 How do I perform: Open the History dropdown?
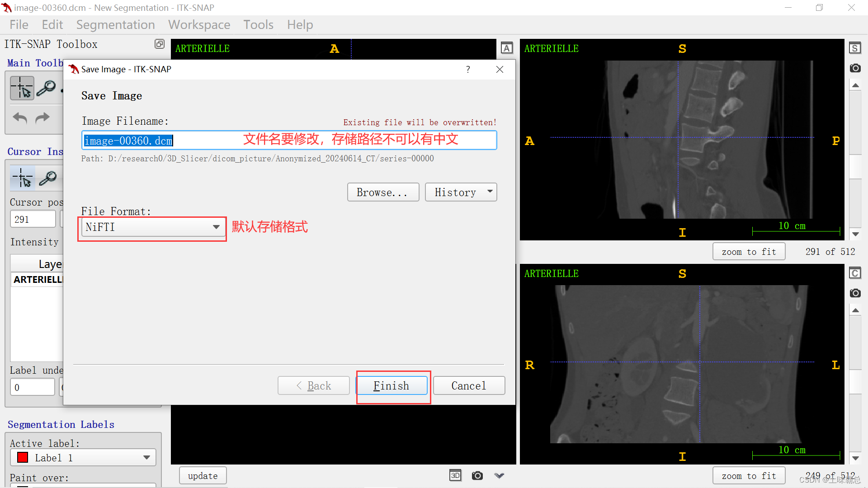click(461, 192)
